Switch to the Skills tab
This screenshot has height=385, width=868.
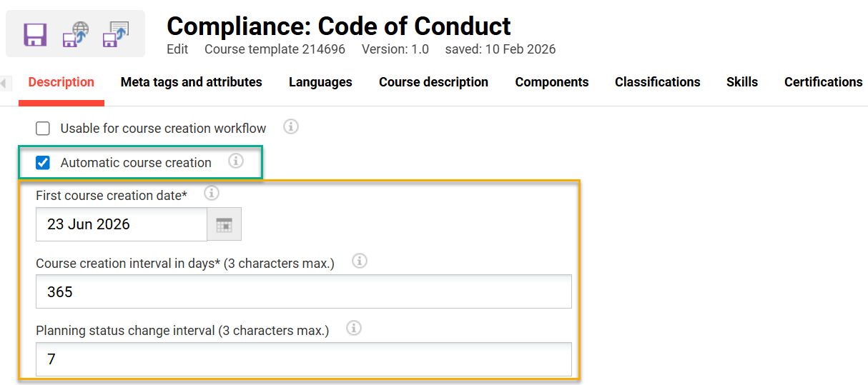(x=742, y=82)
